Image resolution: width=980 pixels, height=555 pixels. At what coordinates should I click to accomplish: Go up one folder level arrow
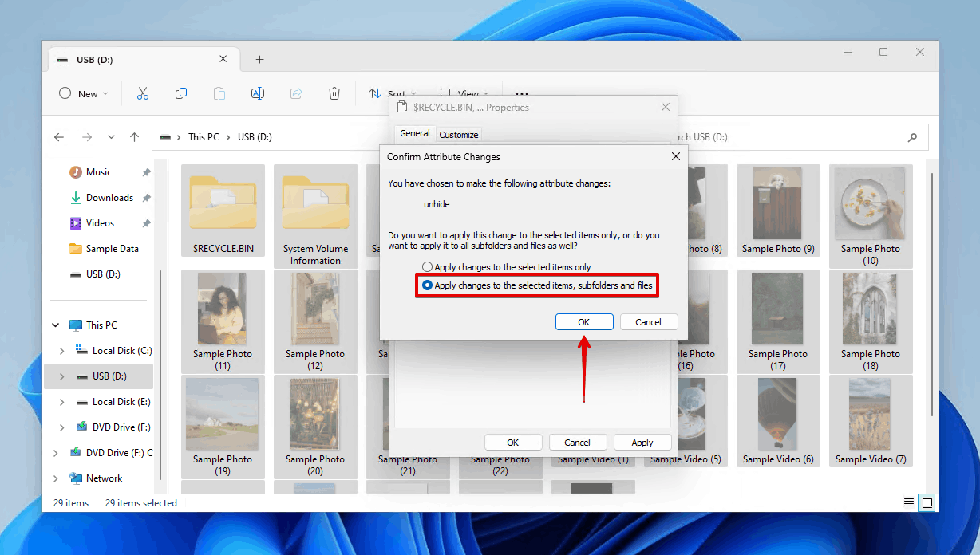[135, 137]
